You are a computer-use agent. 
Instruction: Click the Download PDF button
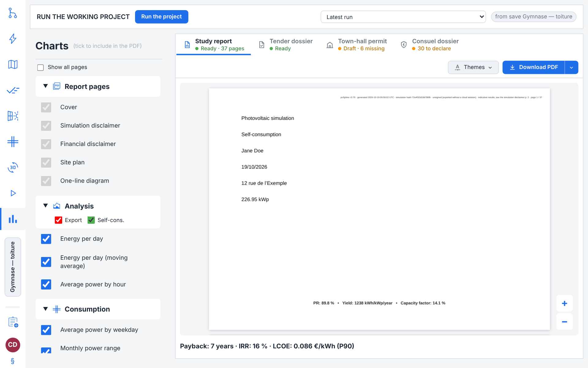click(533, 67)
